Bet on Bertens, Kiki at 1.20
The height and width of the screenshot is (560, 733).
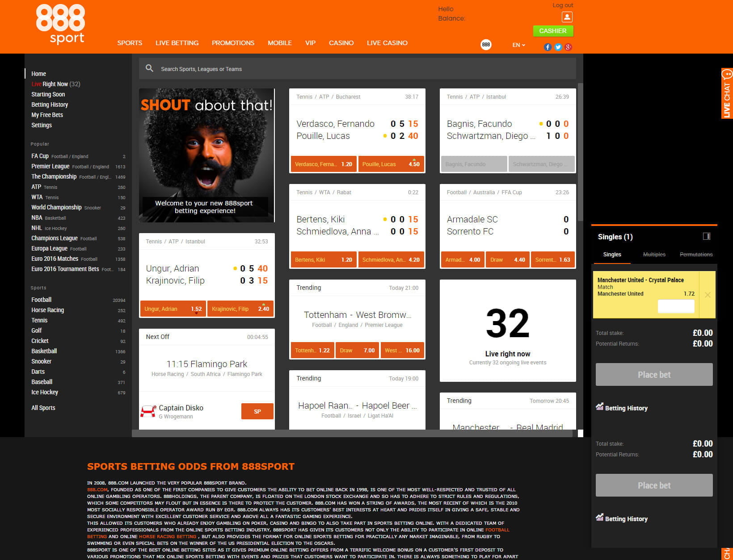(x=323, y=259)
